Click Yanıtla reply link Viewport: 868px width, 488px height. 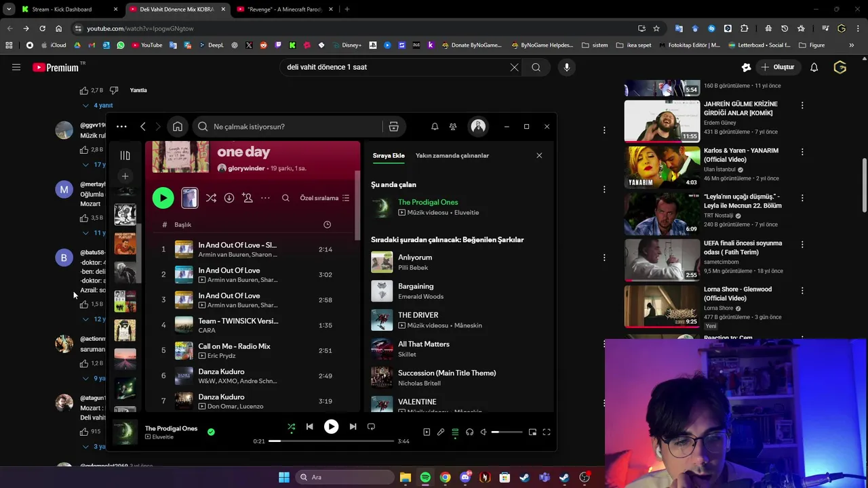click(138, 90)
